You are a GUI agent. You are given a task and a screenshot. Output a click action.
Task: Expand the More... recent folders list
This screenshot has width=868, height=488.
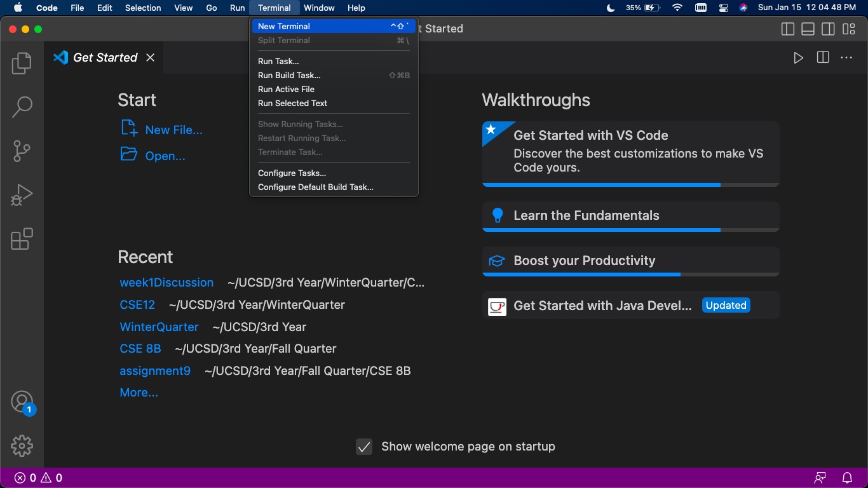tap(139, 393)
